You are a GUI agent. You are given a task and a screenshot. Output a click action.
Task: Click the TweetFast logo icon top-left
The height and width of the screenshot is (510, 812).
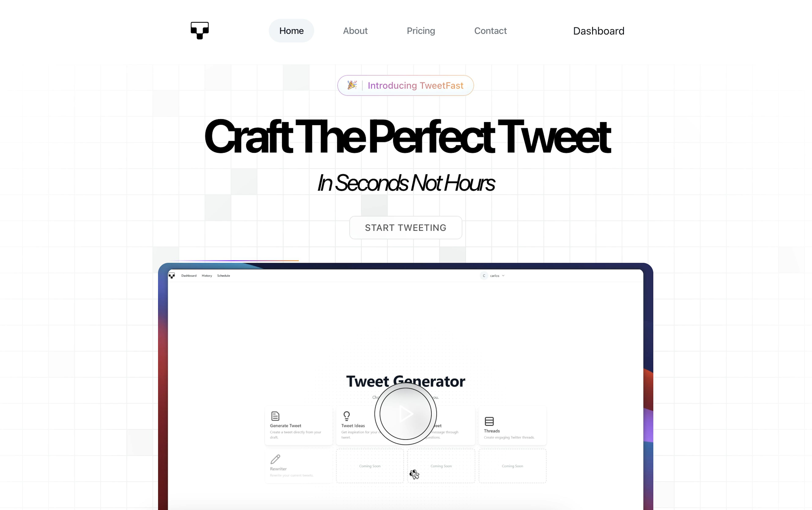[200, 30]
